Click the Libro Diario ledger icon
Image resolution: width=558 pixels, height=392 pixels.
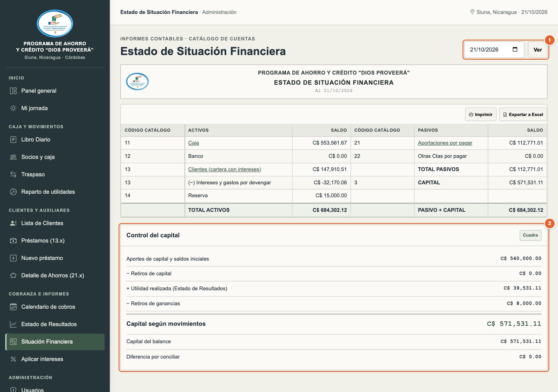pyautogui.click(x=13, y=140)
